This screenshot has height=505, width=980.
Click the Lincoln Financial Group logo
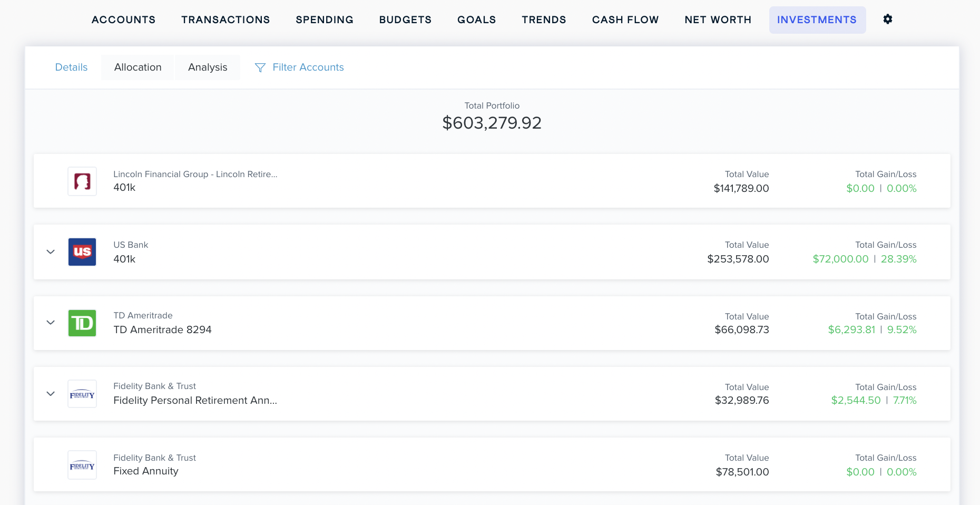point(82,181)
